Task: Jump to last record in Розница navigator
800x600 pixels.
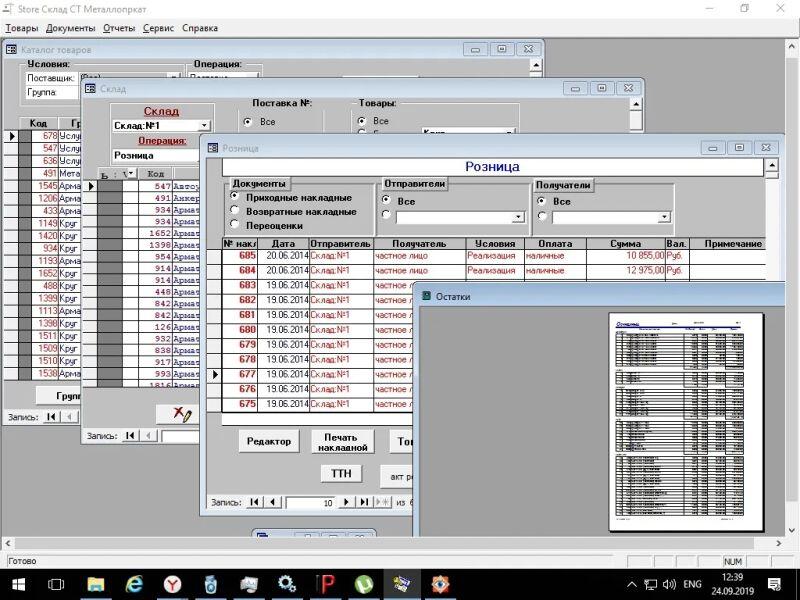Action: (365, 502)
